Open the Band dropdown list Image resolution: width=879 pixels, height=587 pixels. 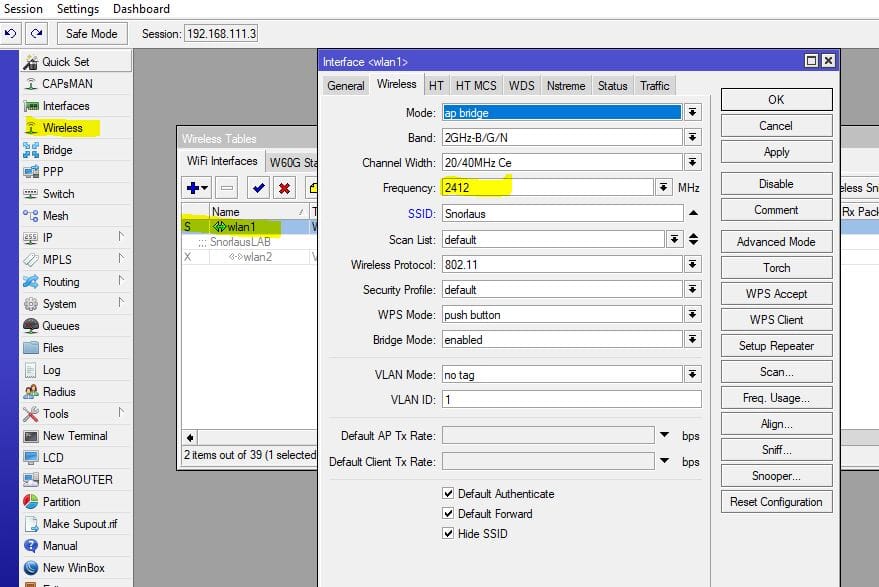(x=693, y=138)
